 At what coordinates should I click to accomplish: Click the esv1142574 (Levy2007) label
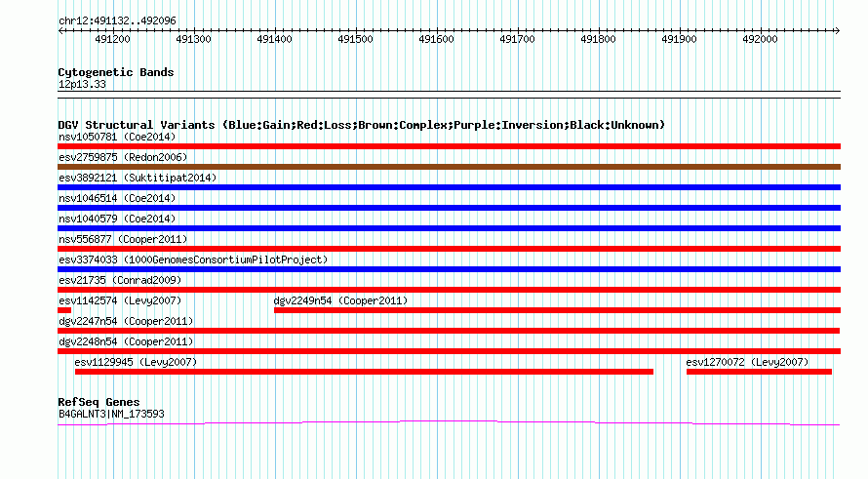click(120, 300)
